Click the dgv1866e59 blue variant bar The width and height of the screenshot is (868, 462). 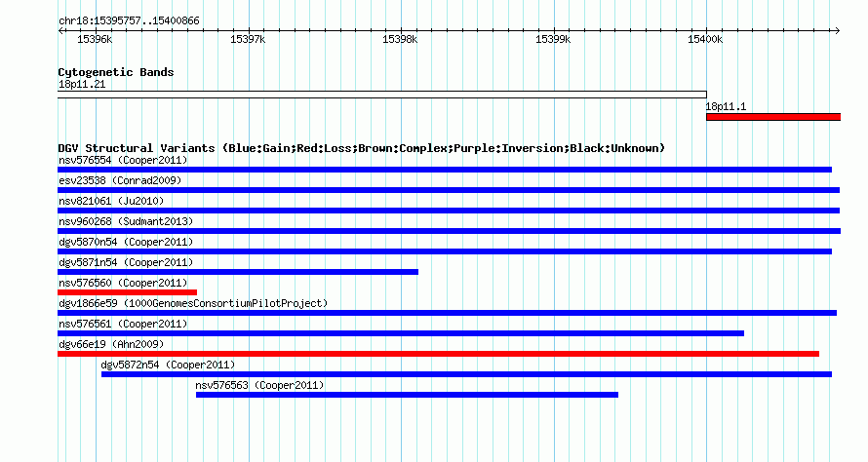(x=448, y=313)
